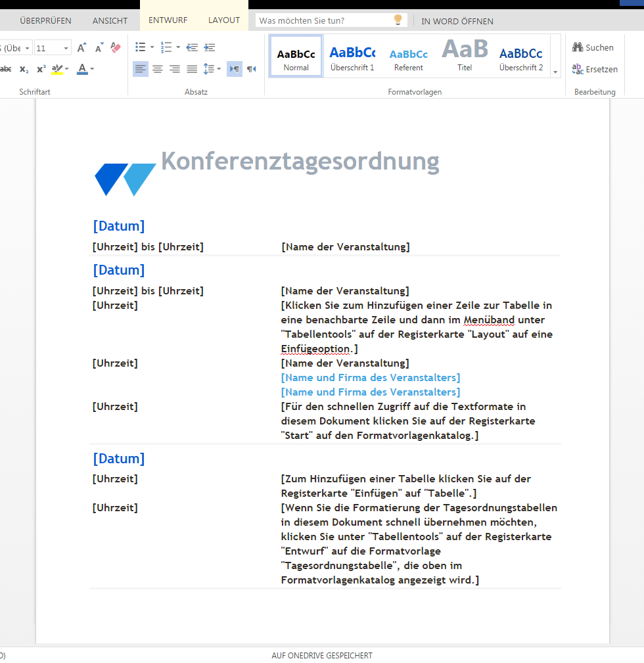
Task: Apply the Normal style
Action: pos(296,57)
